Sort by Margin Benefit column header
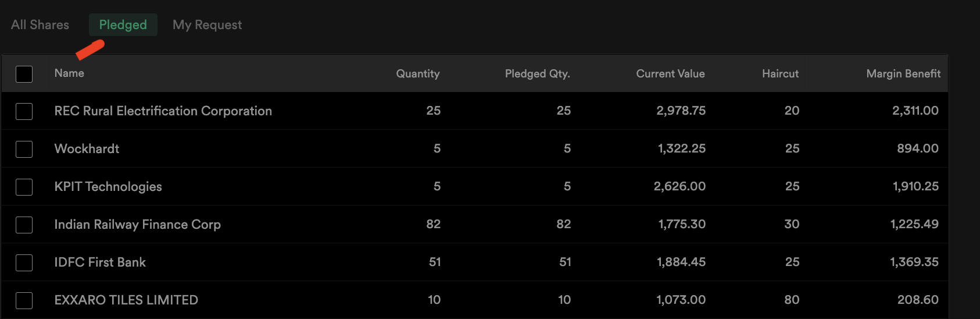 (x=903, y=73)
